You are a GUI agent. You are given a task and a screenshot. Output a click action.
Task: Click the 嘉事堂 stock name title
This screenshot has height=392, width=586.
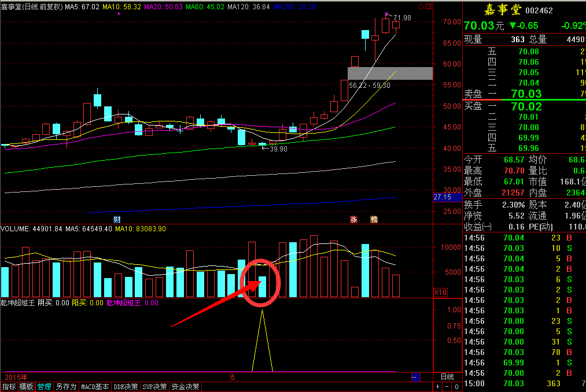coord(502,10)
